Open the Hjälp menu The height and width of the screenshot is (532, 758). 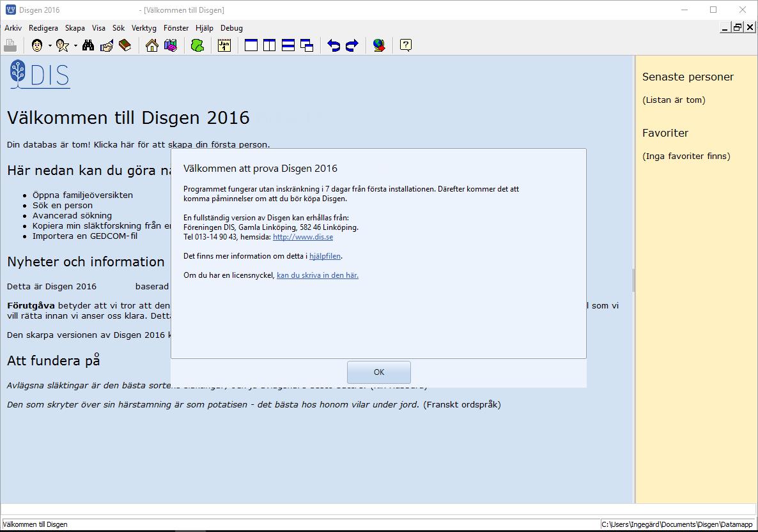(x=205, y=28)
